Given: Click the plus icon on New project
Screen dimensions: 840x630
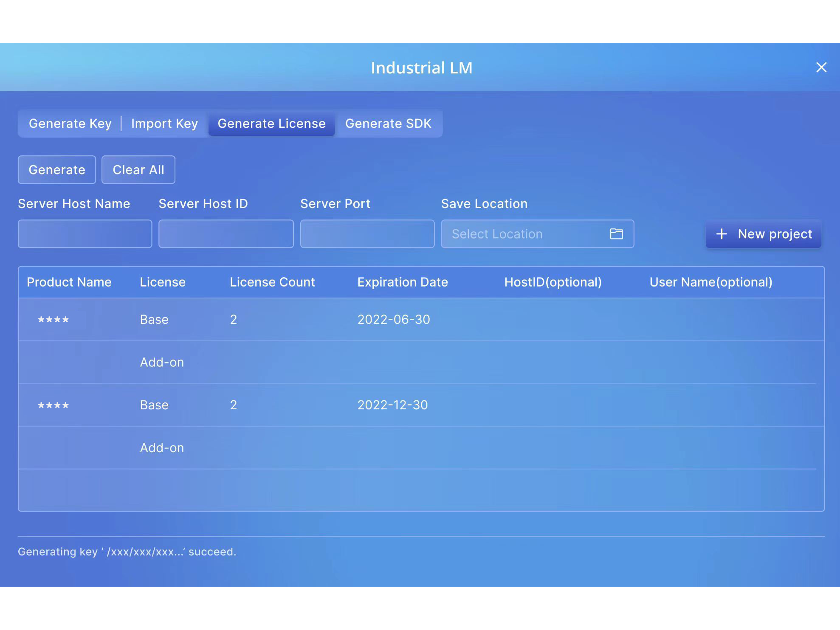Looking at the screenshot, I should point(722,234).
